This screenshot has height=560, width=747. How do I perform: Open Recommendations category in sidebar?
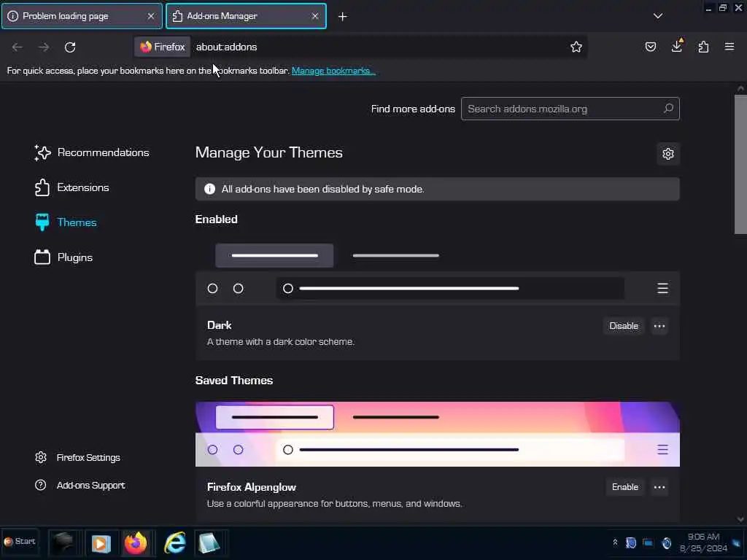point(92,153)
